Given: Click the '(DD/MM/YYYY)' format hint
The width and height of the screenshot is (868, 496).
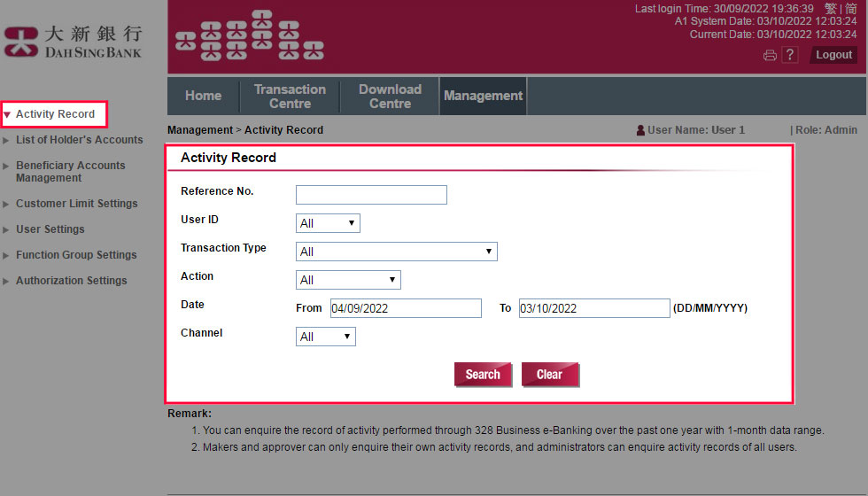Looking at the screenshot, I should click(710, 308).
